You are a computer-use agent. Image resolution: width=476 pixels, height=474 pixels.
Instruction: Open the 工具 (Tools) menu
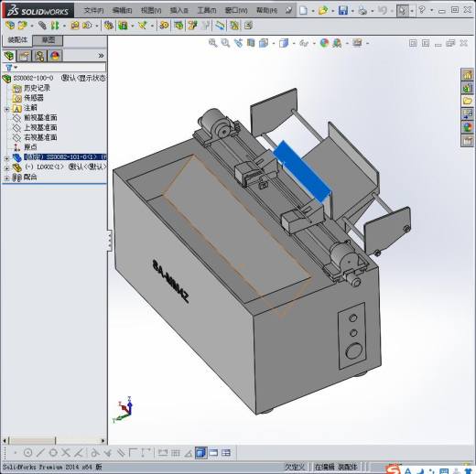click(207, 11)
